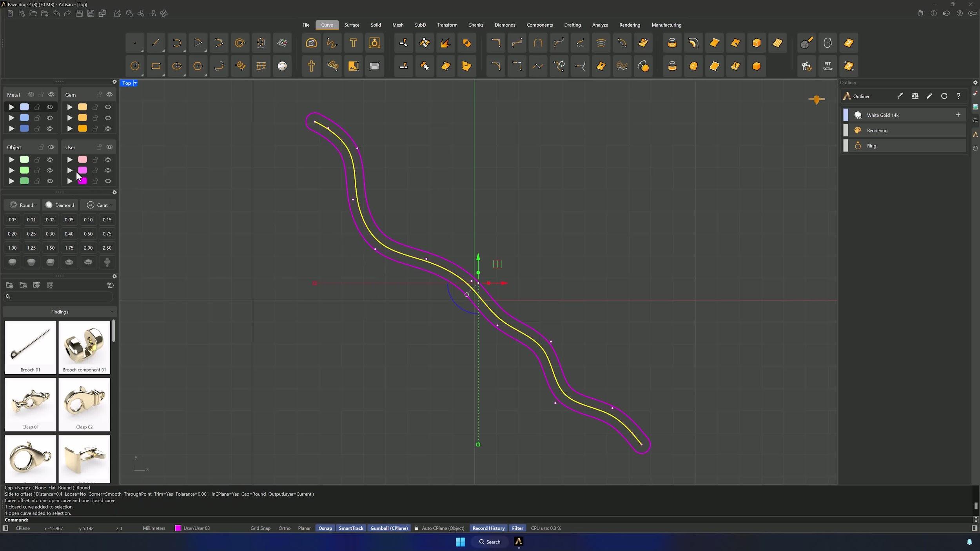Viewport: 980px width, 551px height.
Task: Expand the first Gem layer arrow
Action: (70, 107)
